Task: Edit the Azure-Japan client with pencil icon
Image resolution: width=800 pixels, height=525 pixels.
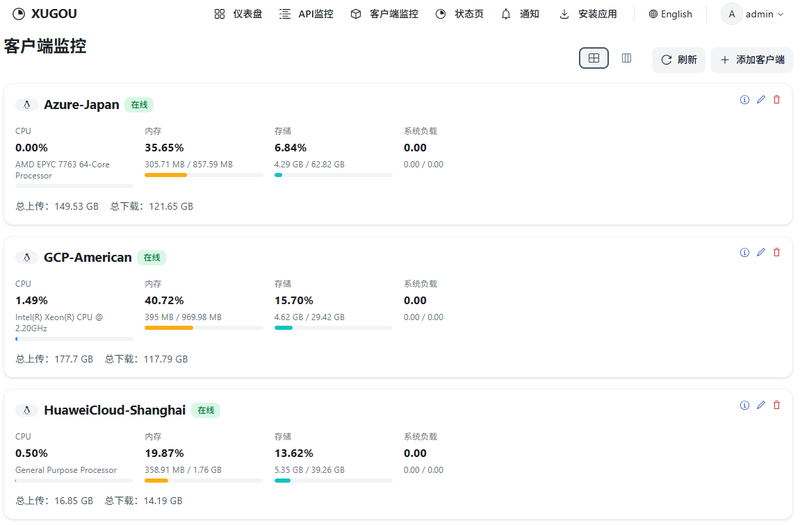Action: [761, 100]
